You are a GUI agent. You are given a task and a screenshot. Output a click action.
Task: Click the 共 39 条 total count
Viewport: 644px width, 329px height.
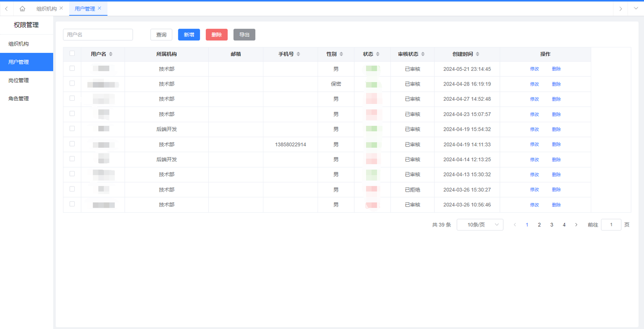(x=441, y=225)
